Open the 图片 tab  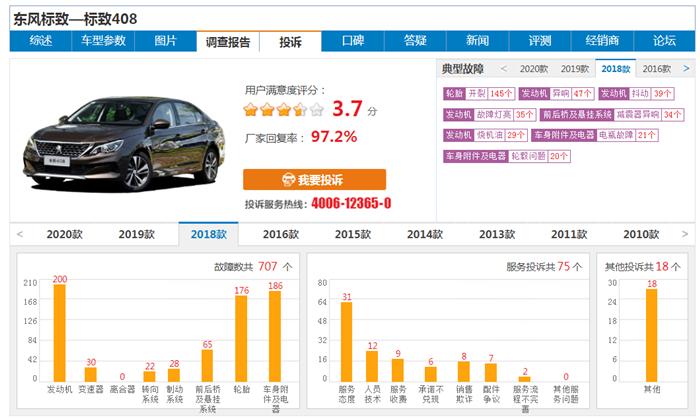pos(166,41)
